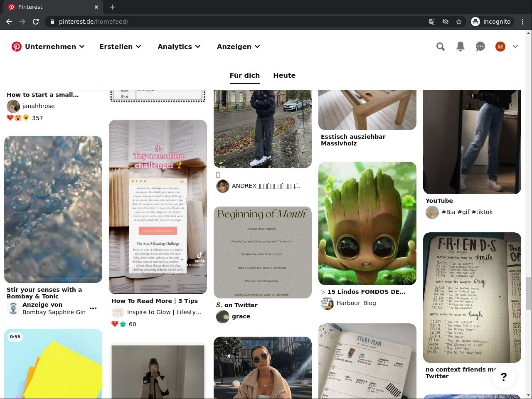
Task: Switch to the Für dich tab
Action: coord(245,75)
